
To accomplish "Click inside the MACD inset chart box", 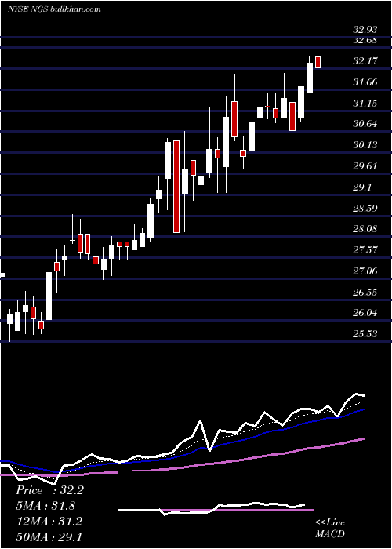I will click(x=216, y=510).
